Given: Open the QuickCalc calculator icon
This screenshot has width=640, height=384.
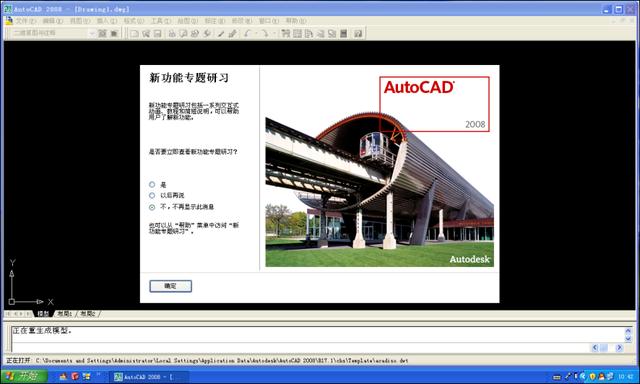Looking at the screenshot, I should coord(344,33).
